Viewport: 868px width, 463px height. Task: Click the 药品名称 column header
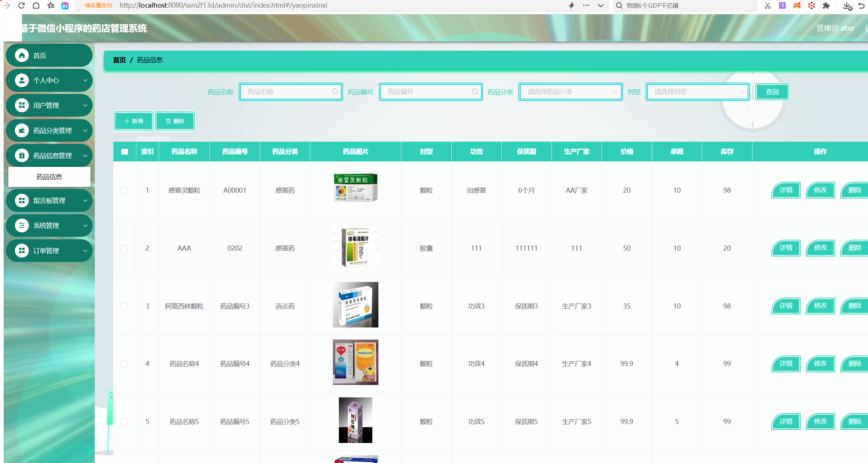coord(184,152)
